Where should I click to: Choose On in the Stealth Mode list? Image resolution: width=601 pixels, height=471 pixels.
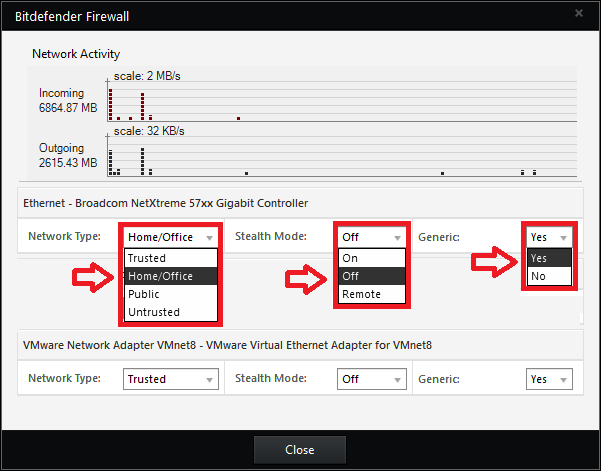pyautogui.click(x=371, y=258)
